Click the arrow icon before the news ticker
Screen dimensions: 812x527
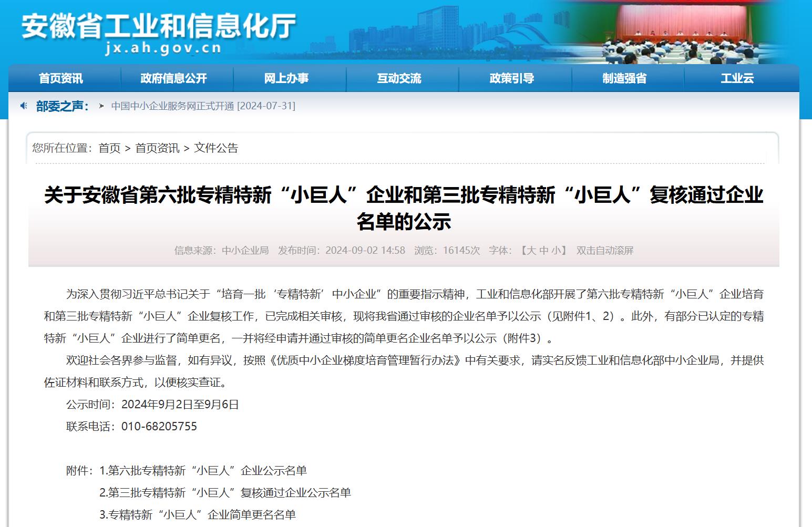[101, 106]
